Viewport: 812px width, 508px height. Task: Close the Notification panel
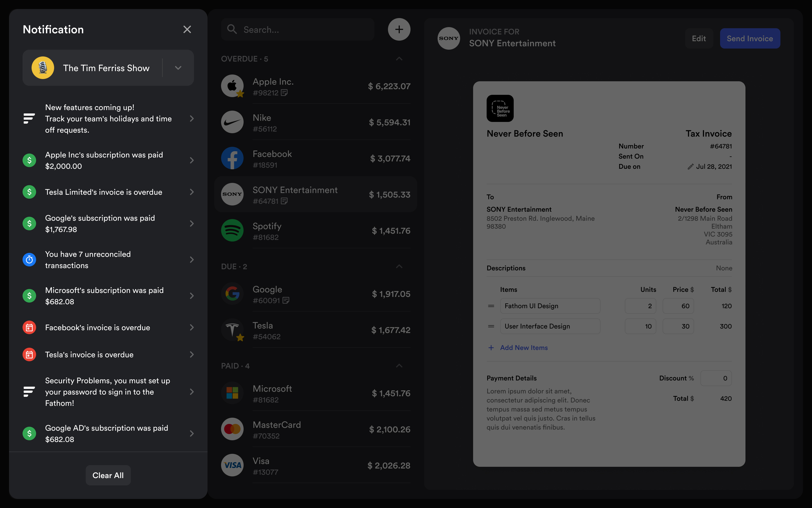pyautogui.click(x=187, y=30)
